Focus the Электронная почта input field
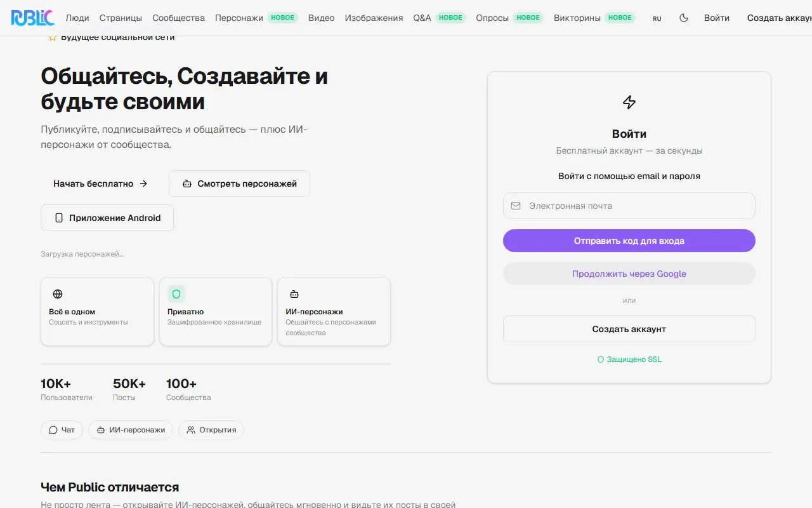Image resolution: width=812 pixels, height=508 pixels. [x=629, y=206]
